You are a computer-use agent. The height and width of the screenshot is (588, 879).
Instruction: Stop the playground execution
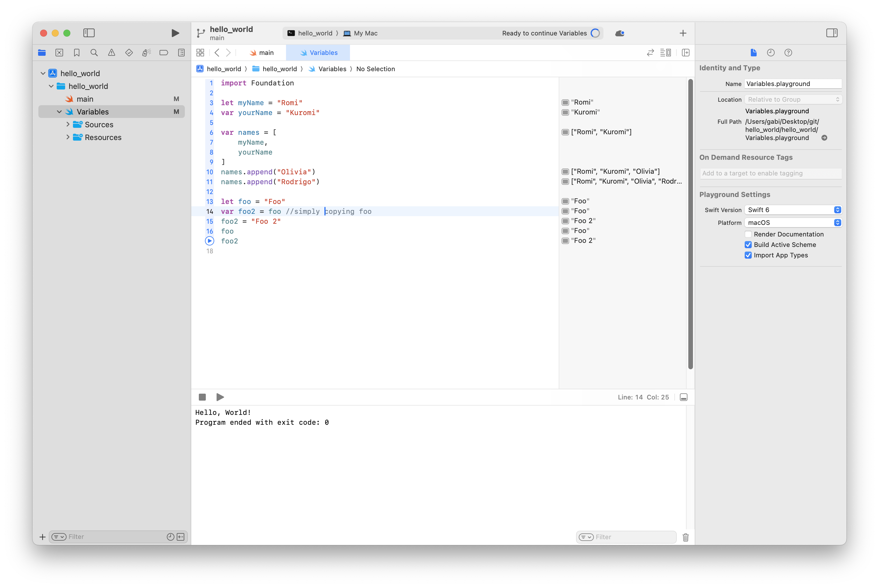pyautogui.click(x=202, y=397)
